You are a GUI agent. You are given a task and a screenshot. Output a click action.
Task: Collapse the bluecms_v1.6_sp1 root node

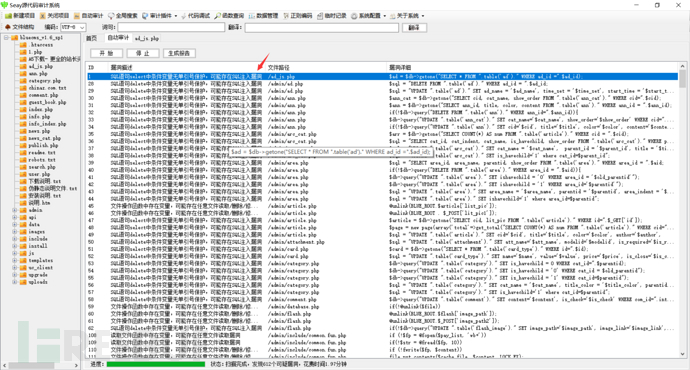click(7, 38)
